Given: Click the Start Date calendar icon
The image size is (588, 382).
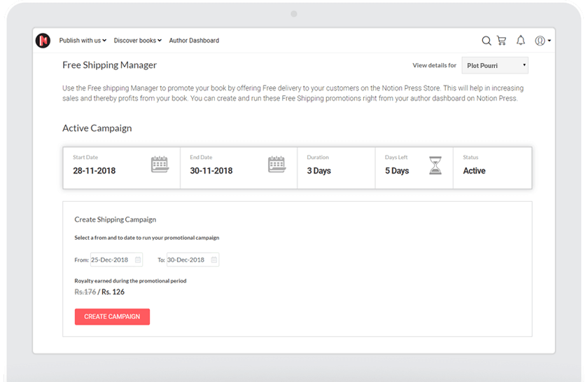Looking at the screenshot, I should point(160,165).
